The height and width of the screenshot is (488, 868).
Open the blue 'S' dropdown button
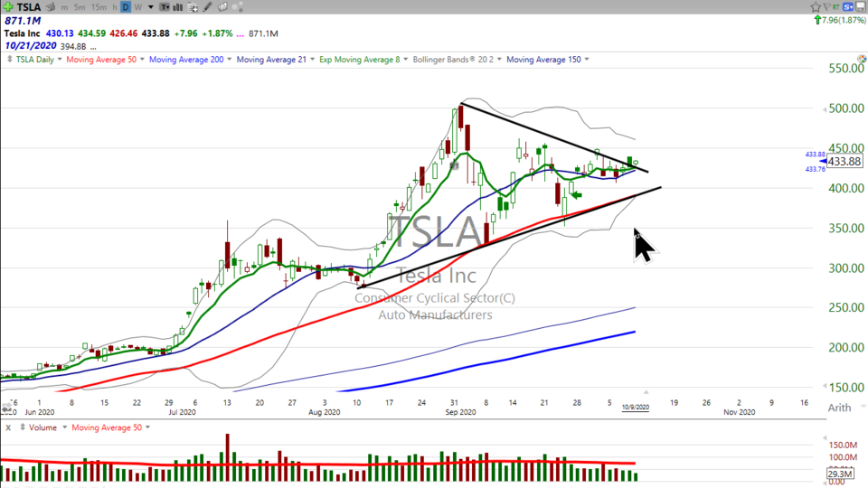(x=848, y=7)
